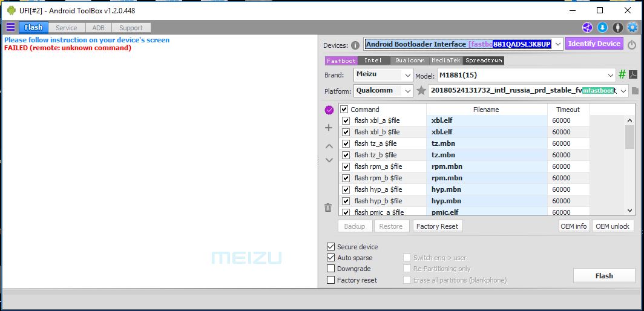This screenshot has width=644, height=311.
Task: Click the Timeout column header
Action: (x=568, y=110)
